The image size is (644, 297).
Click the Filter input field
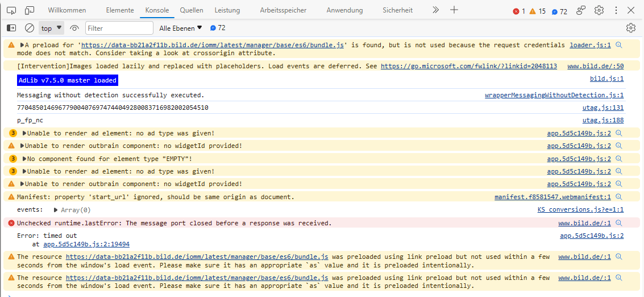click(119, 28)
